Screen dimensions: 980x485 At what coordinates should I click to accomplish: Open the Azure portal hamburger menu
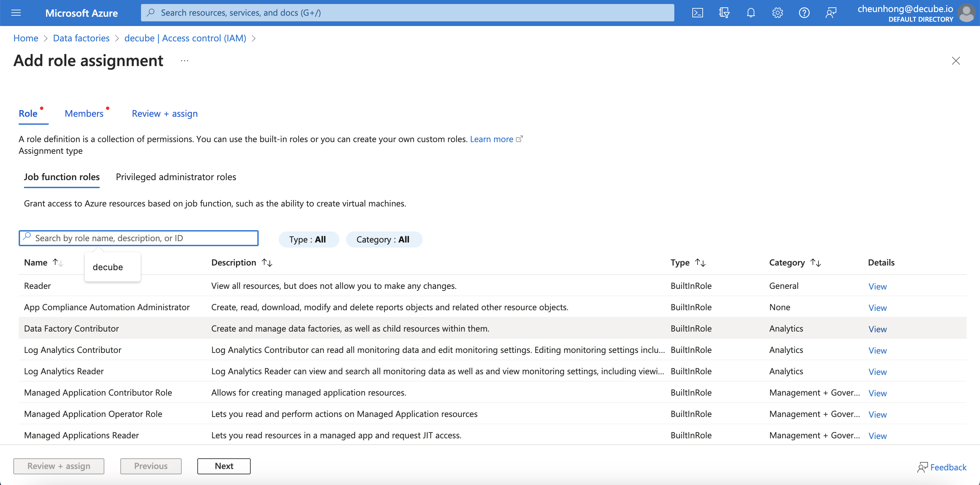(16, 13)
